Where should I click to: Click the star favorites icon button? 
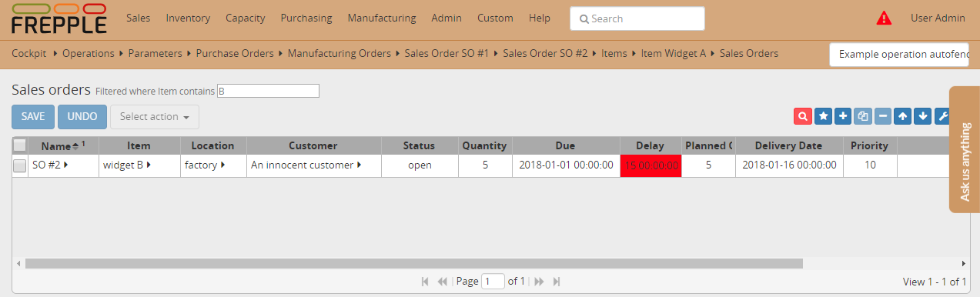(823, 116)
